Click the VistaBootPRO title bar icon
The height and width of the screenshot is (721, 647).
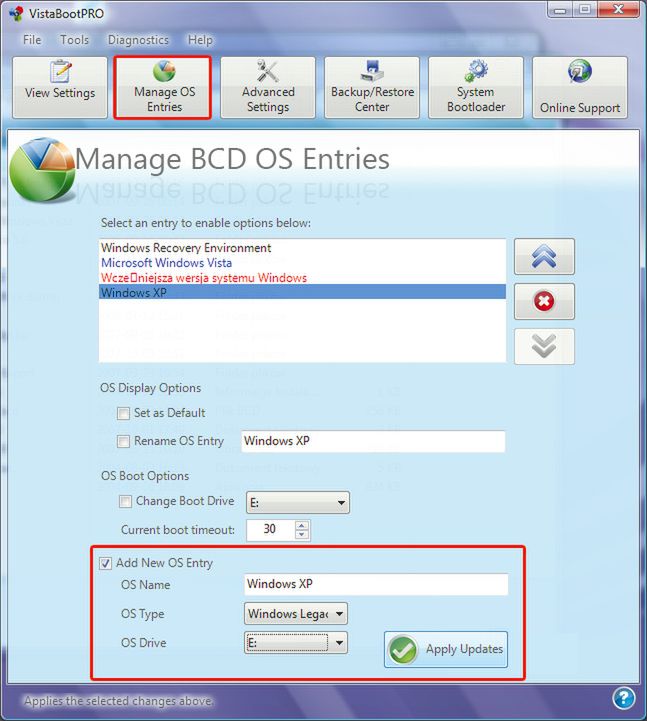[x=16, y=14]
